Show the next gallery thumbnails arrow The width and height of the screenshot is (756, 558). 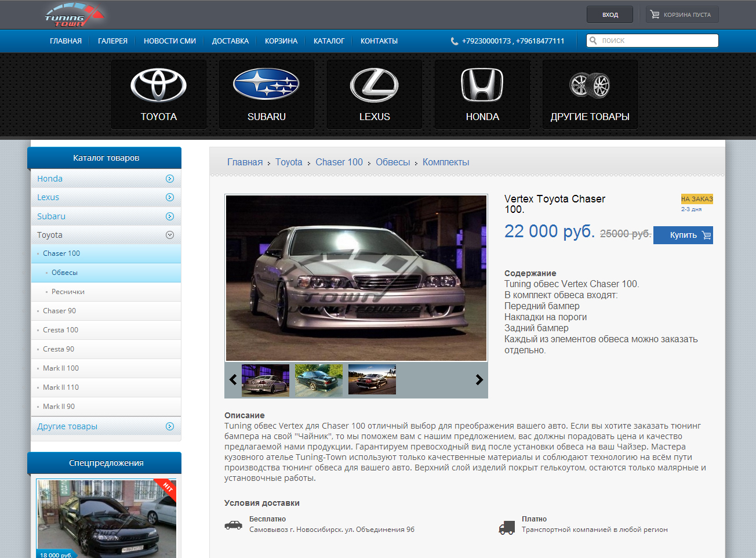click(x=479, y=380)
